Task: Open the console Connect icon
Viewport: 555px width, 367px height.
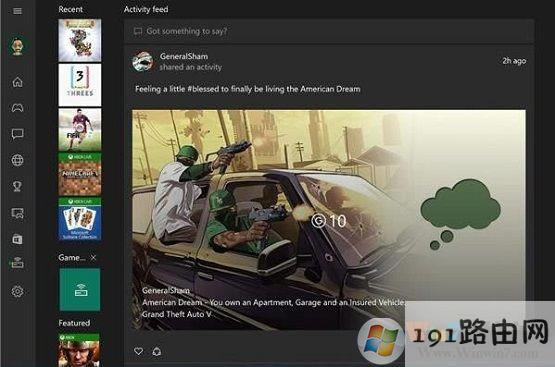Action: [17, 263]
